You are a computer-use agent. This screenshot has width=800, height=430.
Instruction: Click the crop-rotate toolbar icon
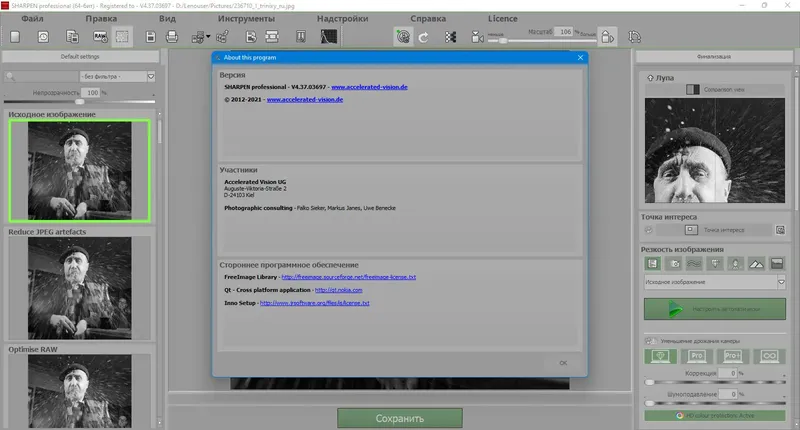pyautogui.click(x=634, y=37)
